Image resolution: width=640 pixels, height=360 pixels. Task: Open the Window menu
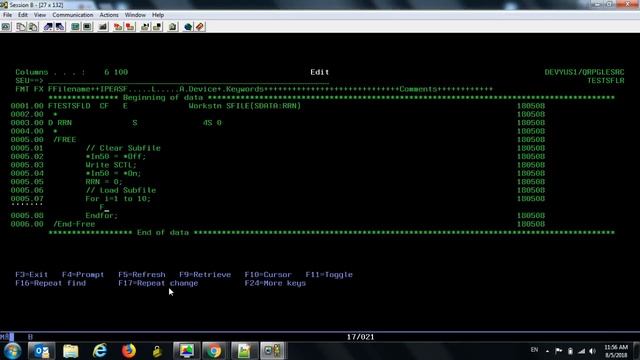point(135,15)
